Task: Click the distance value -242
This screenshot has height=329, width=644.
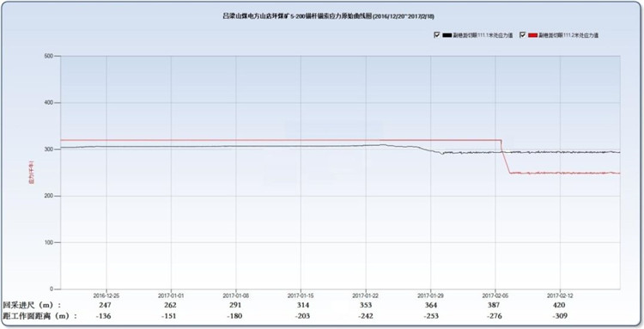Action: (365, 316)
